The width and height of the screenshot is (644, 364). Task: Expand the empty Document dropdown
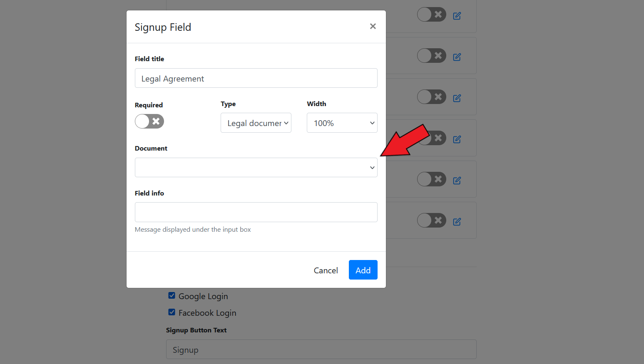(x=256, y=168)
